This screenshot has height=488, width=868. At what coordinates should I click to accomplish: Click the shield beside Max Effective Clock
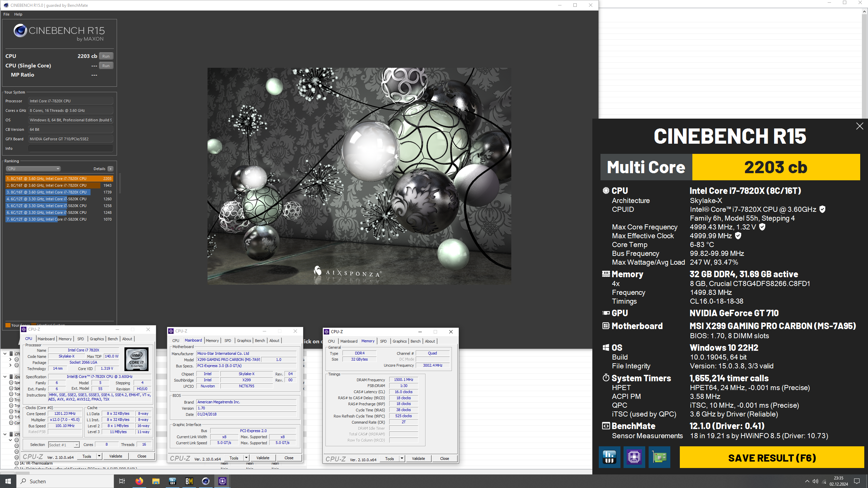coord(738,236)
